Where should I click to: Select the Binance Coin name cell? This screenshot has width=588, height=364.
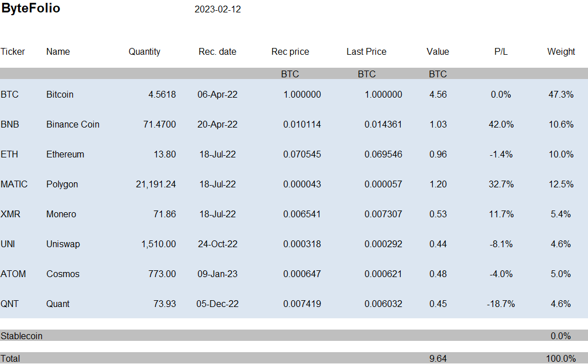[x=73, y=125]
